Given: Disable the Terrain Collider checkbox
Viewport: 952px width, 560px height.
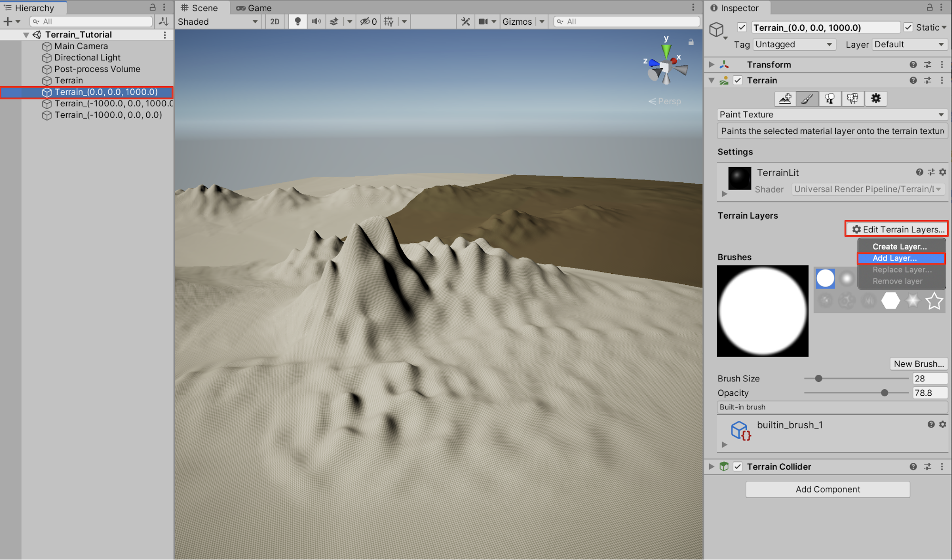Looking at the screenshot, I should (x=738, y=467).
